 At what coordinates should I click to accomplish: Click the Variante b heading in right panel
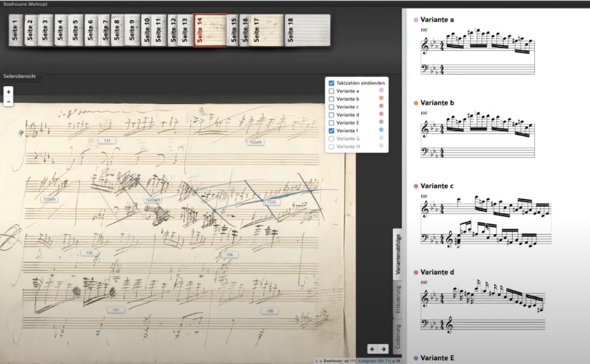pos(437,102)
